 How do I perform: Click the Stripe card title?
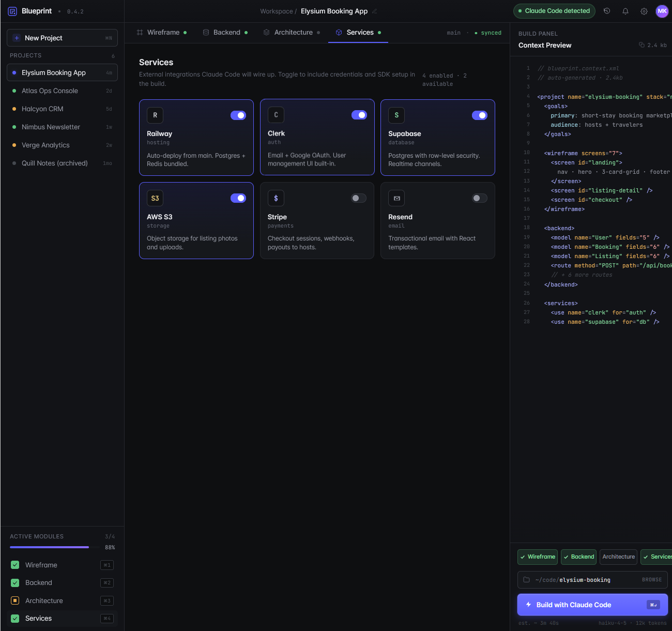coord(277,217)
